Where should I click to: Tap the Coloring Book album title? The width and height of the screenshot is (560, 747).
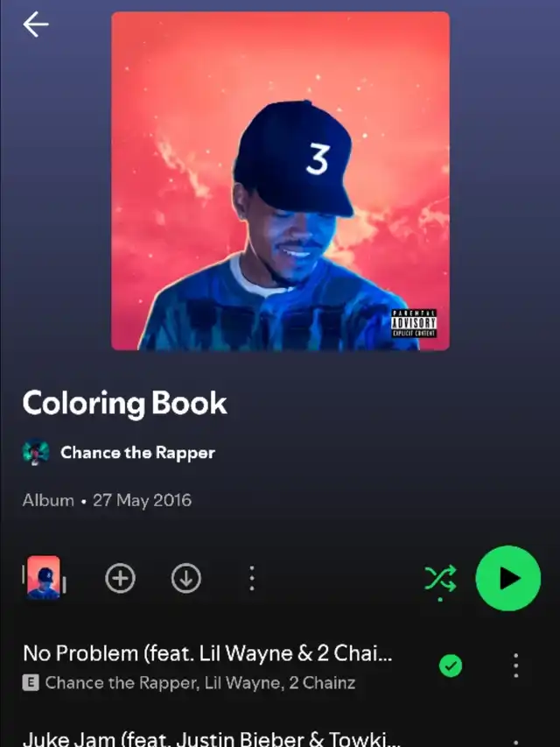[x=125, y=404]
